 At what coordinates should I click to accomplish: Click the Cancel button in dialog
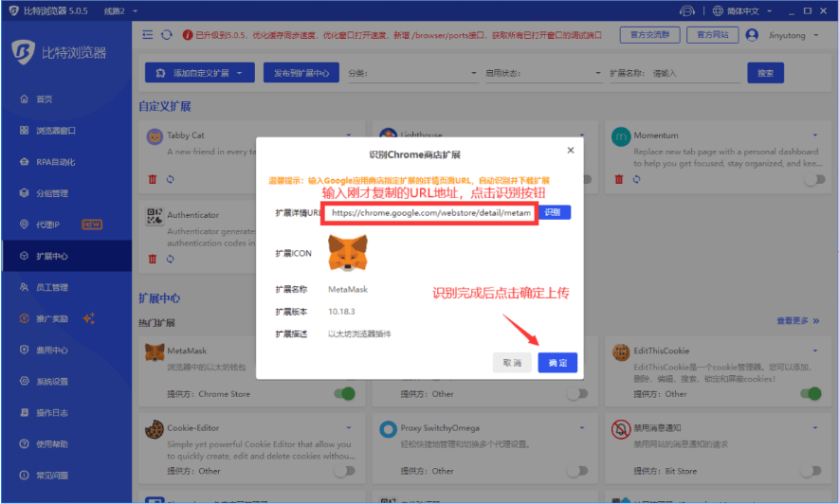click(x=512, y=362)
